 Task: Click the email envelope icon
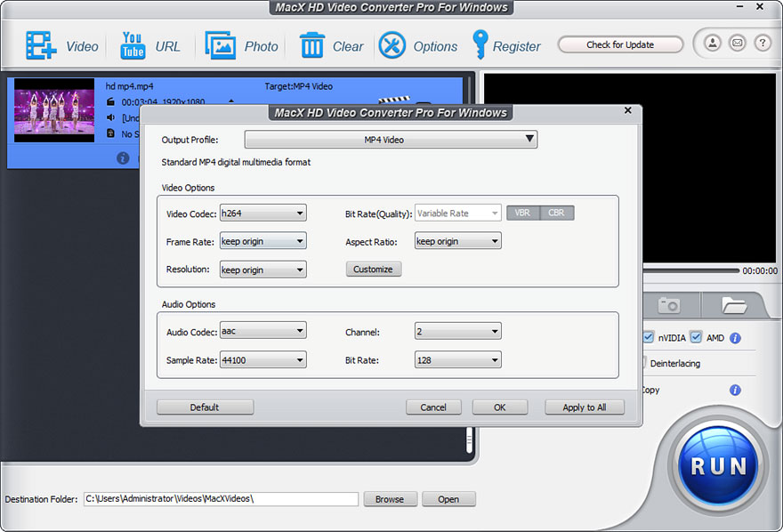point(737,43)
